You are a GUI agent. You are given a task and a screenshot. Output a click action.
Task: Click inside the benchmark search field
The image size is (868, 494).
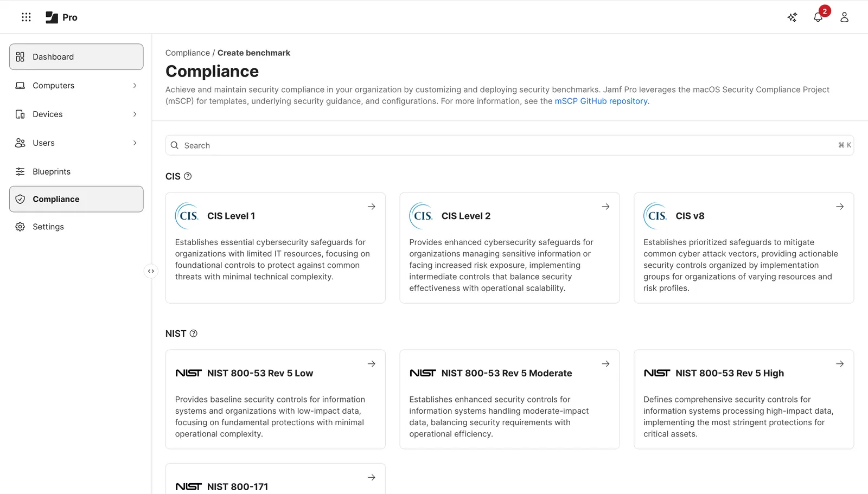tap(380, 145)
